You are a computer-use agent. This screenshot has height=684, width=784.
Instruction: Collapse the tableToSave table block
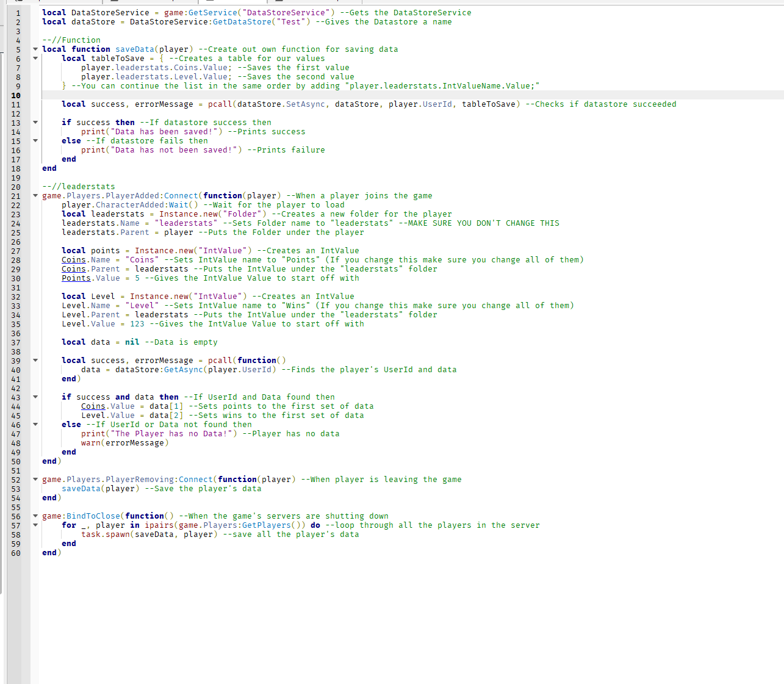point(35,58)
